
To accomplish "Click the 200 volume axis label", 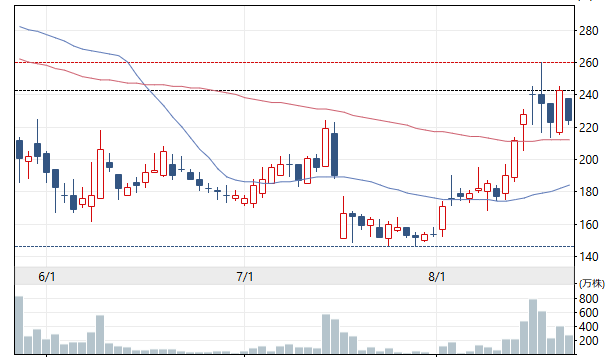I will coord(589,341).
